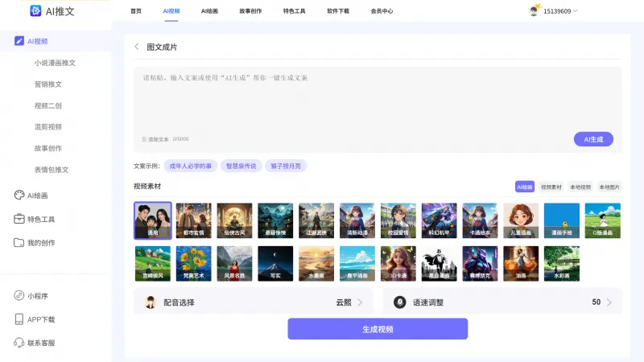The width and height of the screenshot is (644, 362).
Task: Select 故事创作 in the sidebar
Action: 48,148
